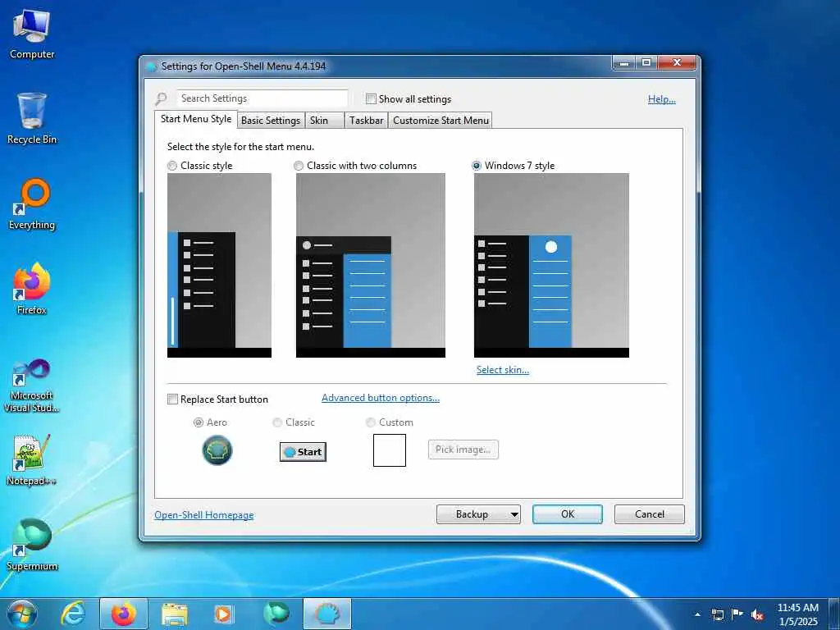Open the Skin tab

point(323,120)
